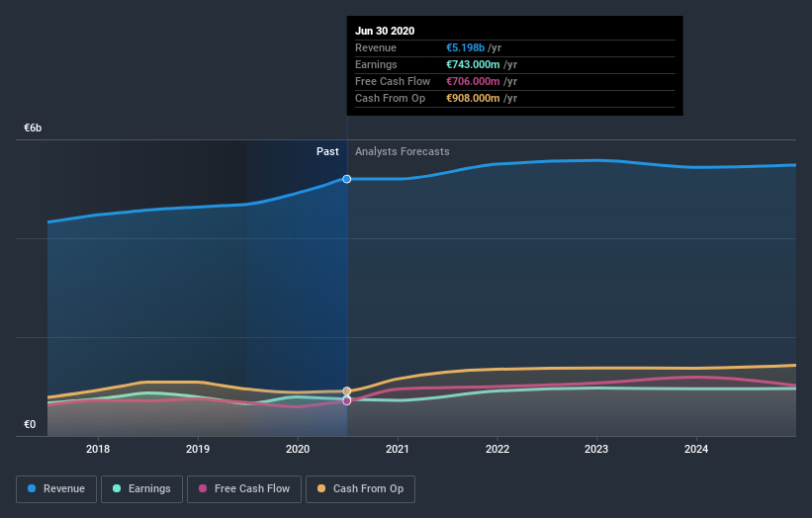Image resolution: width=812 pixels, height=518 pixels.
Task: Click the 2024 x-axis label
Action: (696, 449)
